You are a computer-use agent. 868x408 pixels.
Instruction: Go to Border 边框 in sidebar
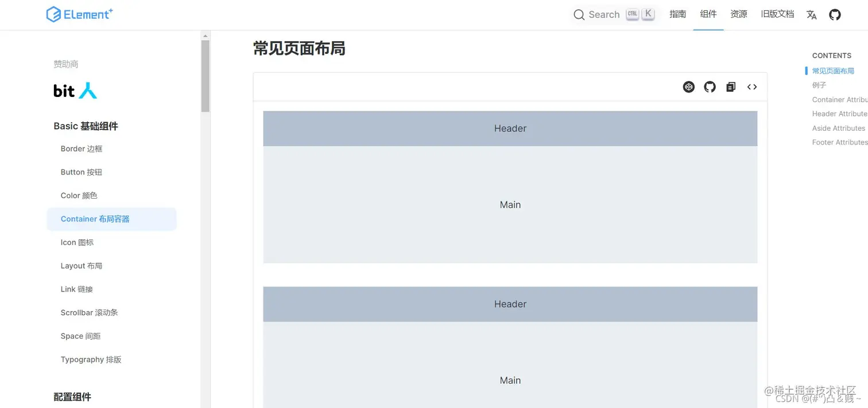(82, 149)
